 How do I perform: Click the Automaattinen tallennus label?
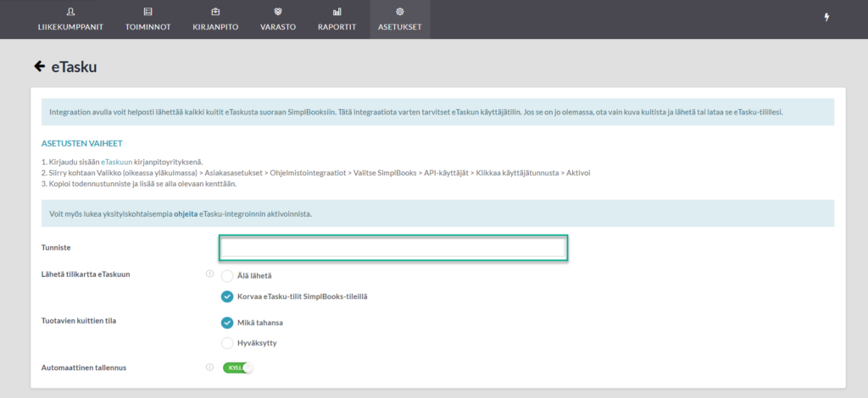pyautogui.click(x=84, y=367)
